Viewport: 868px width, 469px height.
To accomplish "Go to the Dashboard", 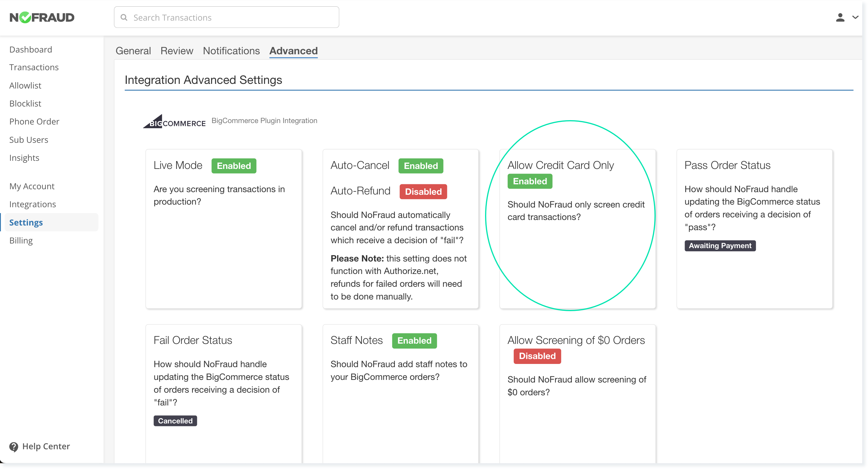I will click(x=31, y=49).
